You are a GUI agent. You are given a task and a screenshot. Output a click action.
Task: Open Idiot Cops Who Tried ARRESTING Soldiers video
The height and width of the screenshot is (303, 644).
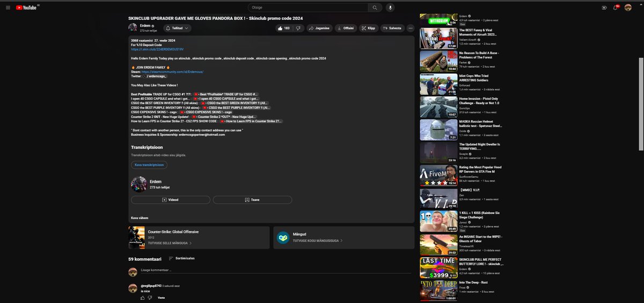pos(438,84)
